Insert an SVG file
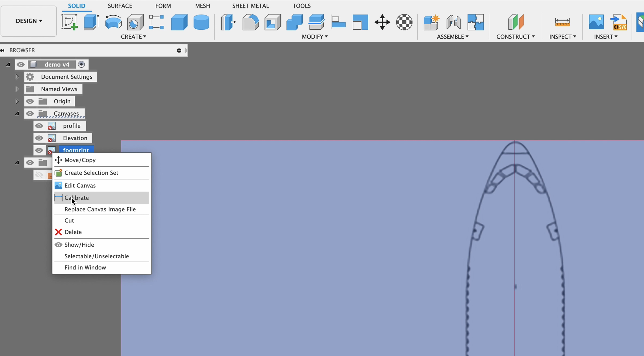The image size is (644, 356). tap(619, 22)
